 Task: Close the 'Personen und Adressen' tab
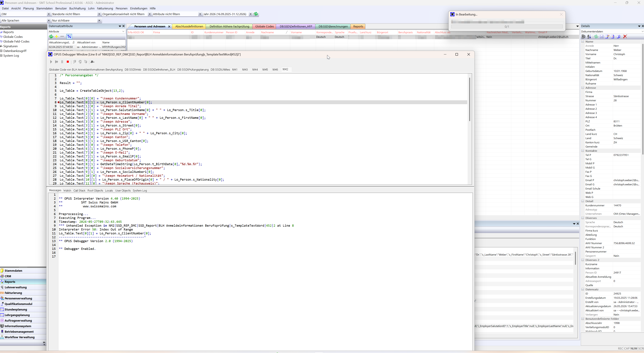pyautogui.click(x=169, y=26)
